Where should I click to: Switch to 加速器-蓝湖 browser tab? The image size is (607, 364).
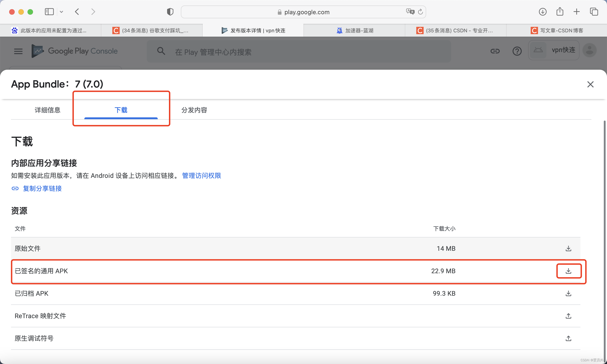point(354,30)
